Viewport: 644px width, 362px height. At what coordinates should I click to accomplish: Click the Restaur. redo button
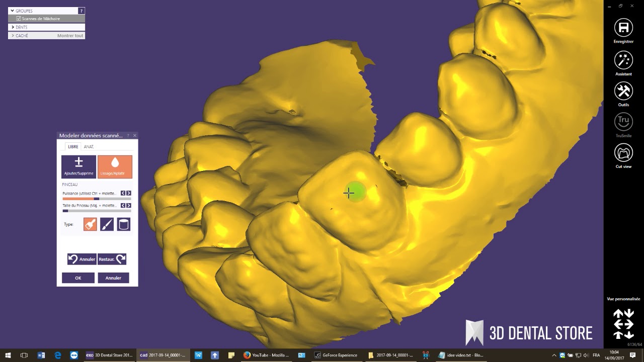pyautogui.click(x=112, y=259)
